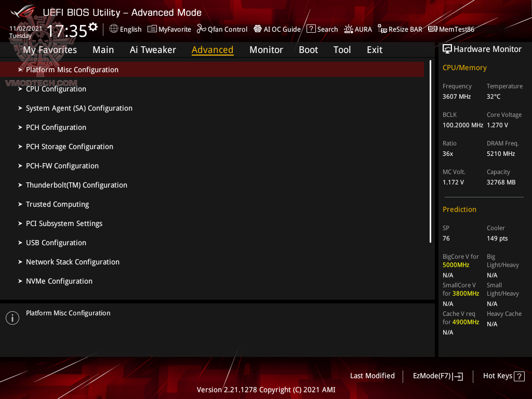Click the MemTest86 memory icon
The image size is (532, 399).
pos(433,29)
